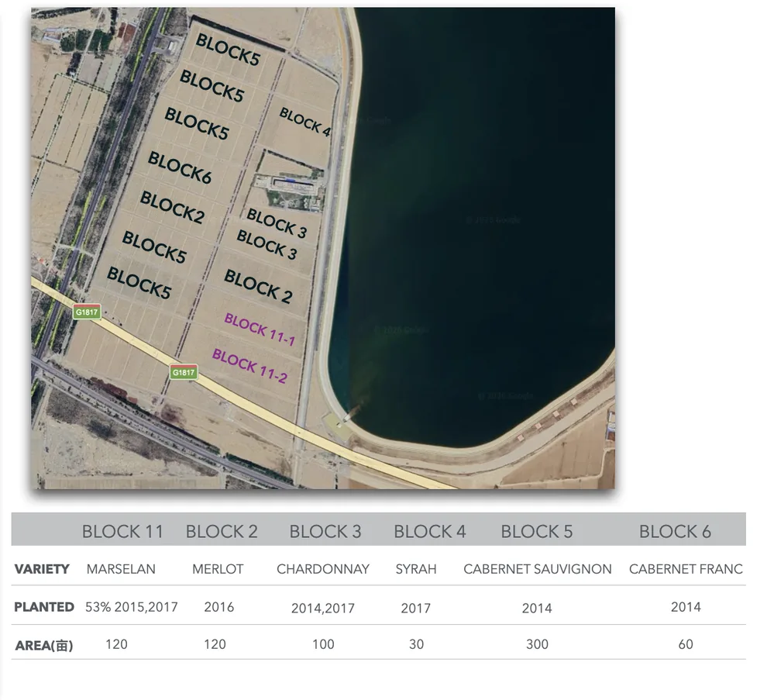This screenshot has height=700, width=774.
Task: Select the VARIETY row label
Action: tap(42, 569)
